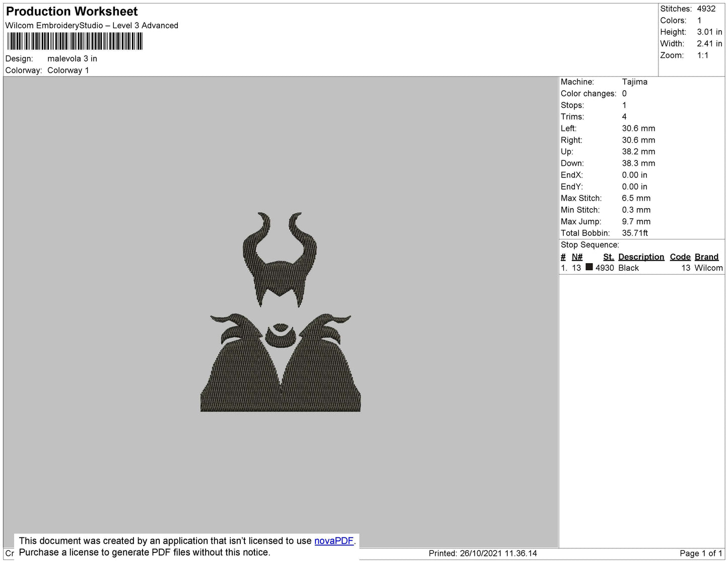This screenshot has height=563, width=728.
Task: Click the "St." column header
Action: click(x=609, y=257)
